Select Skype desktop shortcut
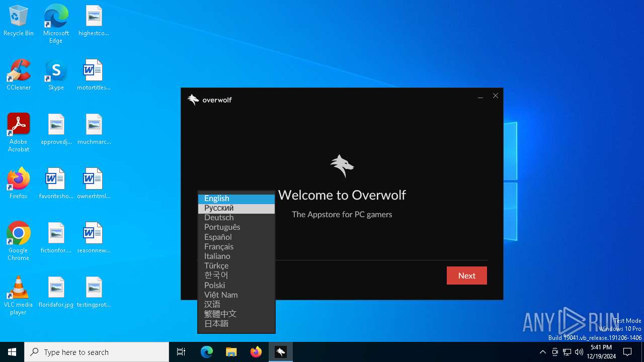644x362 pixels. (56, 75)
